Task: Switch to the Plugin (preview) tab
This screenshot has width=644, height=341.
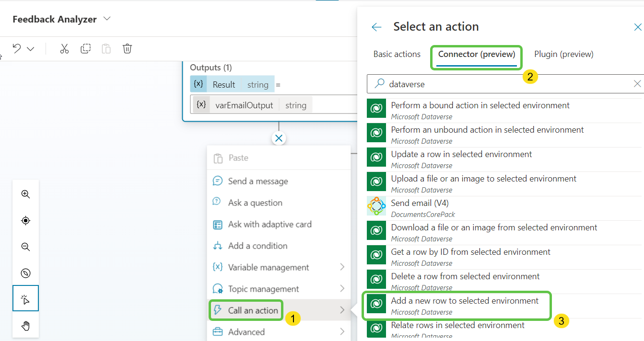Action: 563,54
